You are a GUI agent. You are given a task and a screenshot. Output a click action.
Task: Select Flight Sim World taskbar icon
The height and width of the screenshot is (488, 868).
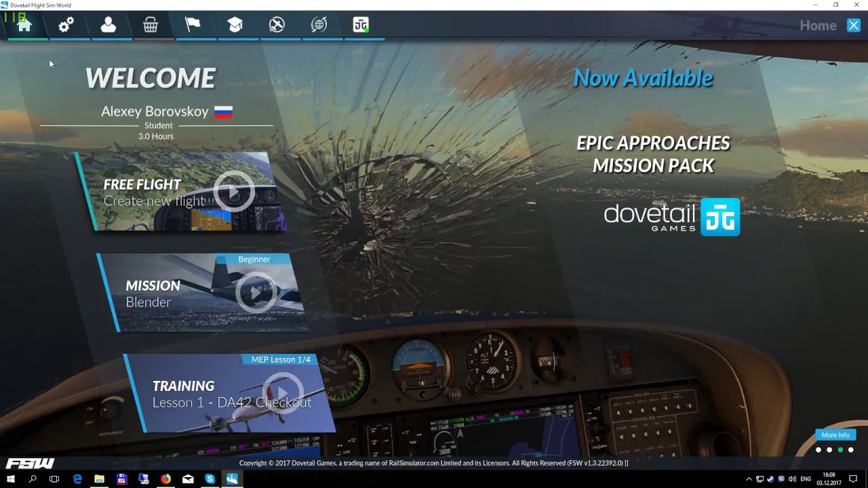[x=233, y=479]
